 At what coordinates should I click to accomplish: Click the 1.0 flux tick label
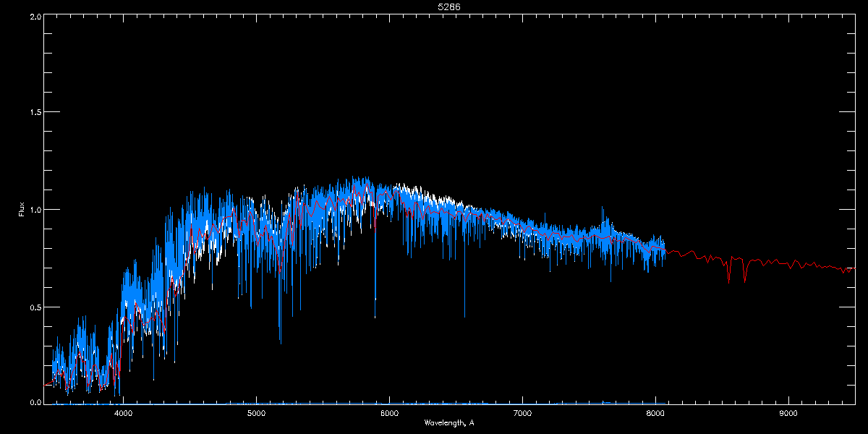click(x=34, y=210)
